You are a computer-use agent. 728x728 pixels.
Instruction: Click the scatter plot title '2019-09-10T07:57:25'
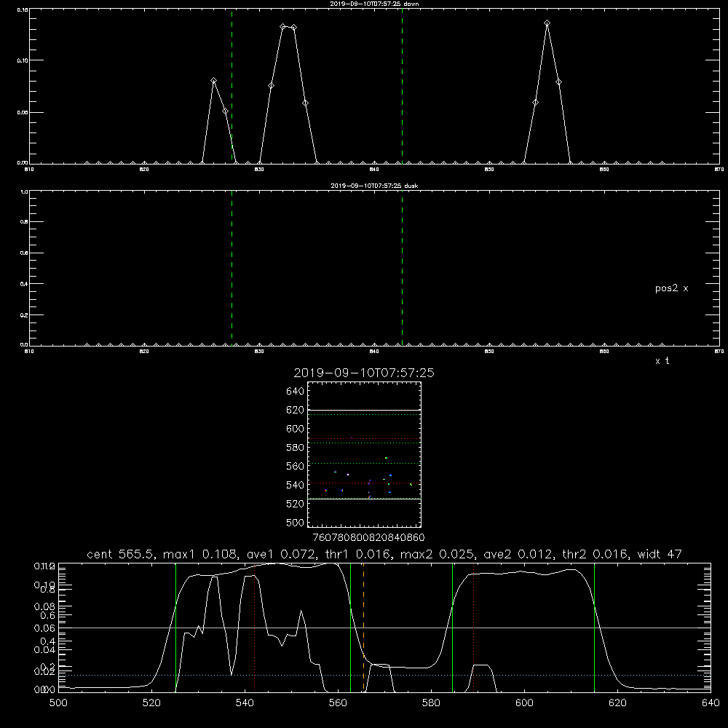pyautogui.click(x=364, y=373)
